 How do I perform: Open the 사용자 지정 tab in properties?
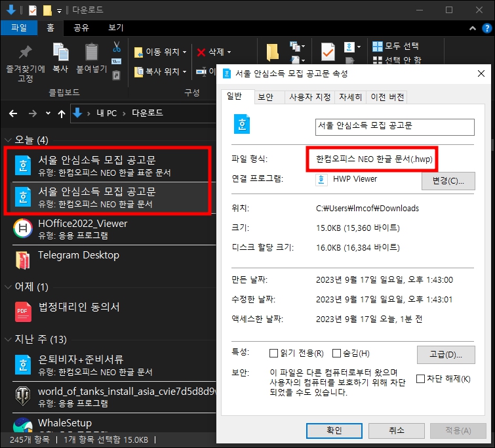point(309,97)
